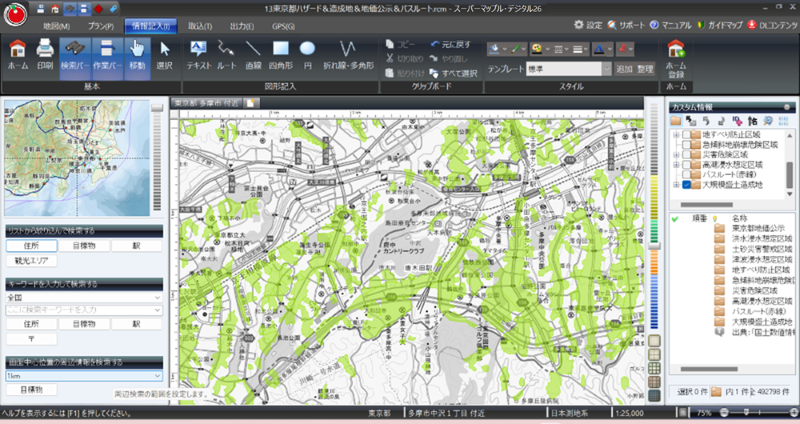Click 元に戻す (Undo) in clipboard group
The width and height of the screenshot is (800, 424).
click(451, 44)
